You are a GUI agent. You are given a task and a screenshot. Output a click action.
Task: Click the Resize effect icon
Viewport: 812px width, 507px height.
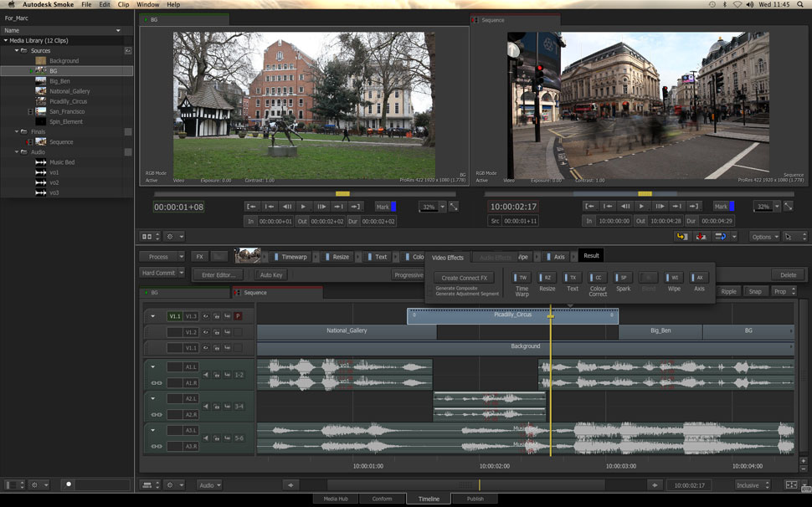(547, 277)
